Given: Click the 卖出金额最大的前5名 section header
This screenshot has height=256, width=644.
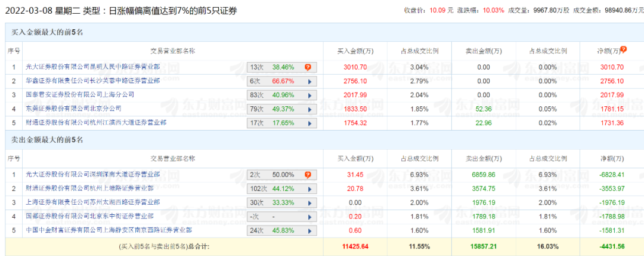Looking at the screenshot, I should pyautogui.click(x=46, y=140).
